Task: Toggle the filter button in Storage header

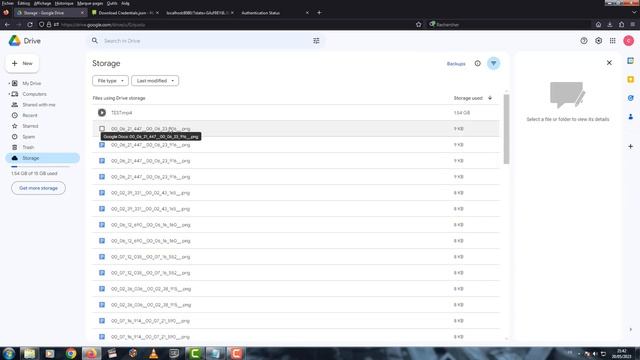Action: pyautogui.click(x=493, y=64)
